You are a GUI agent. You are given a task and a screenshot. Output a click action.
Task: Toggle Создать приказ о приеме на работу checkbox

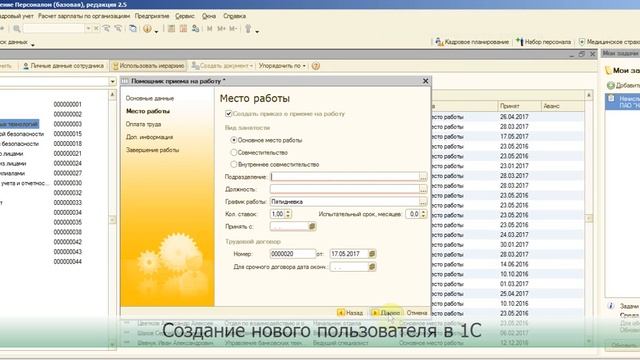229,114
